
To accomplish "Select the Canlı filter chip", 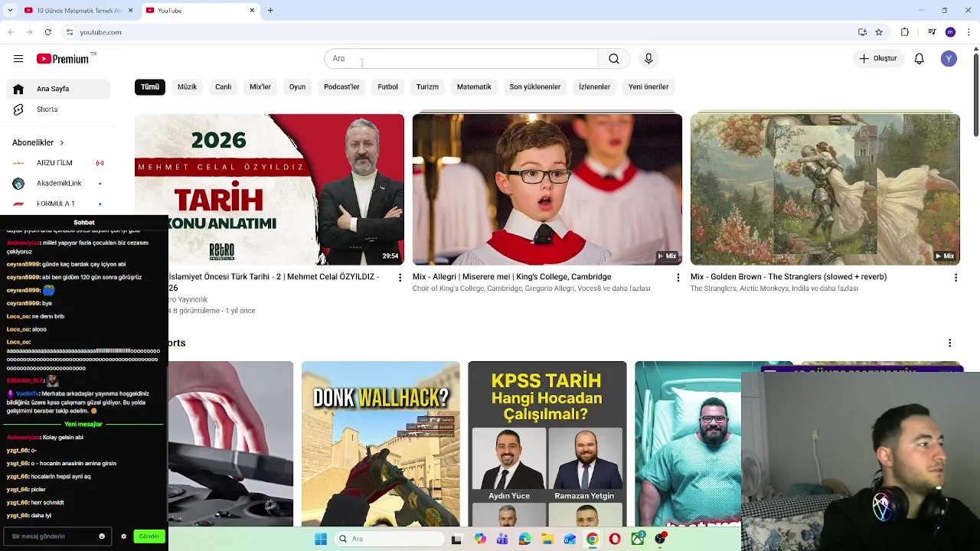I will (224, 87).
